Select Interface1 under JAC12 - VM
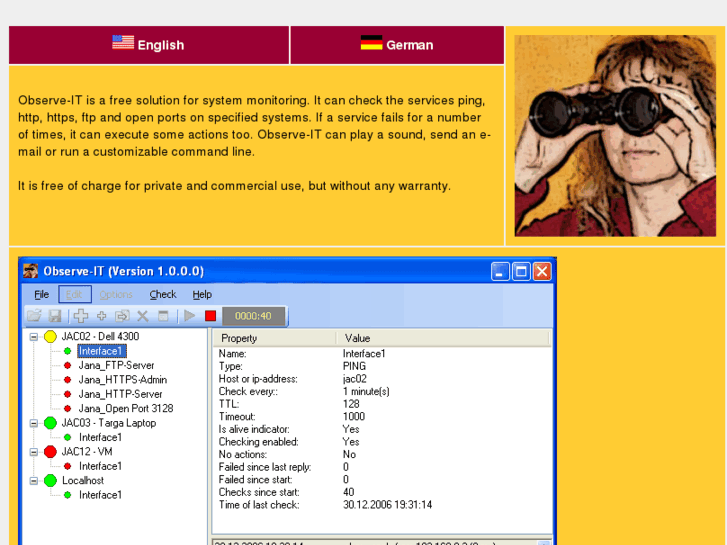Screen dimensions: 727x545 [100, 466]
